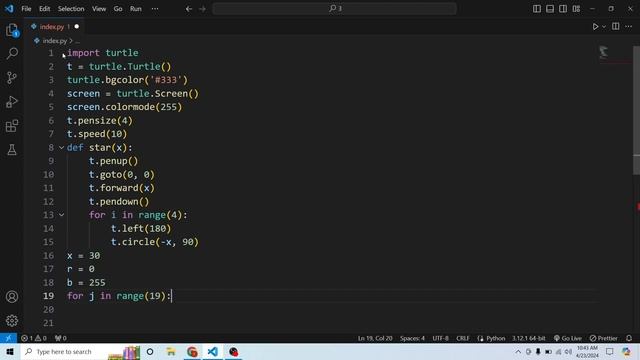Click taskbar Type here to search box

[x=63, y=352]
